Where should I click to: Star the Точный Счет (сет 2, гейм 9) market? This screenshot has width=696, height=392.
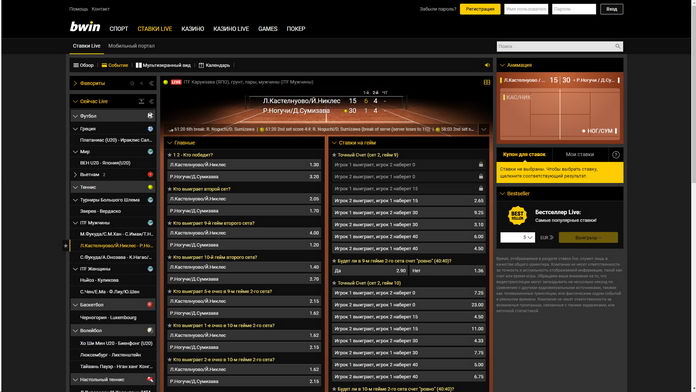334,155
